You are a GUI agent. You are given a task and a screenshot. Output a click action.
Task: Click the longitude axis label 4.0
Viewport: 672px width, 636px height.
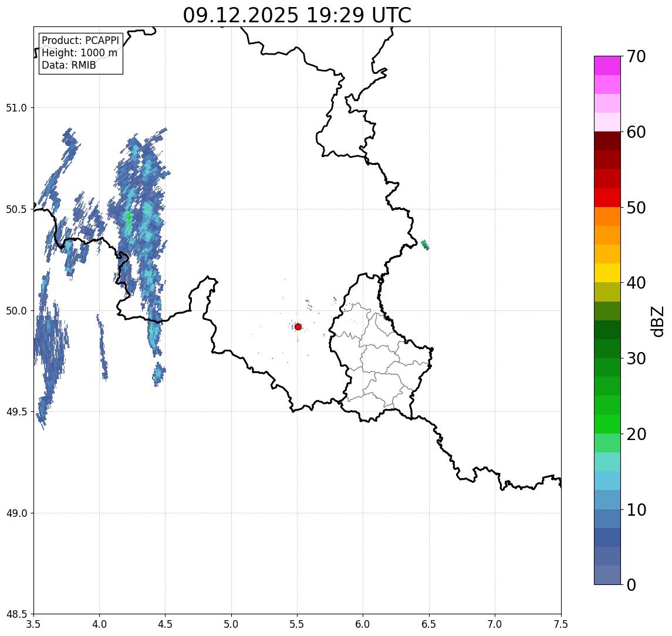[x=99, y=624]
